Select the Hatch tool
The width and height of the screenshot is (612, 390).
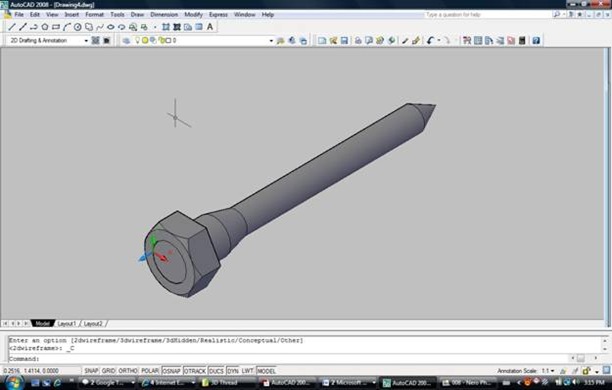[x=166, y=27]
